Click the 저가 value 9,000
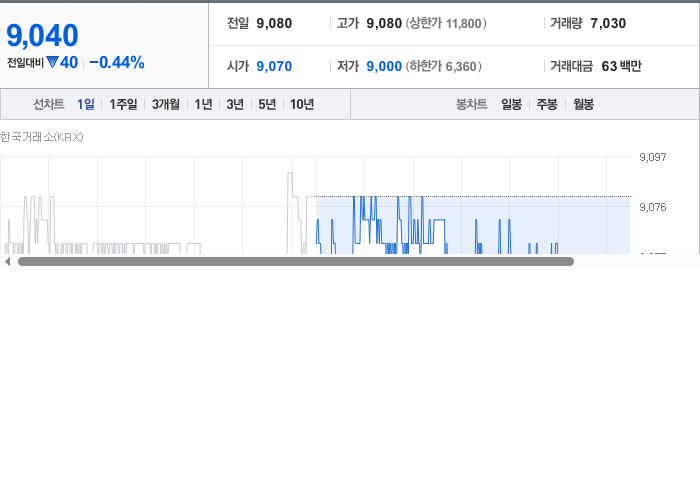 [x=384, y=66]
